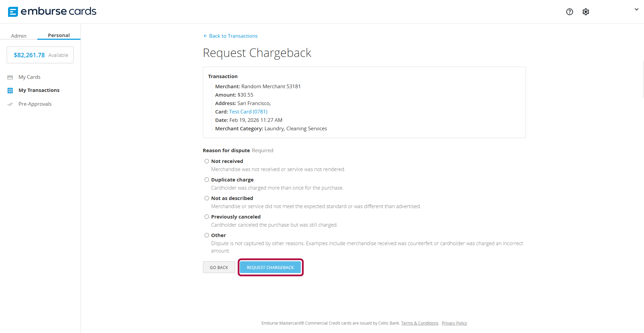This screenshot has width=644, height=333.
Task: Click the My Transactions document icon
Action: click(10, 90)
